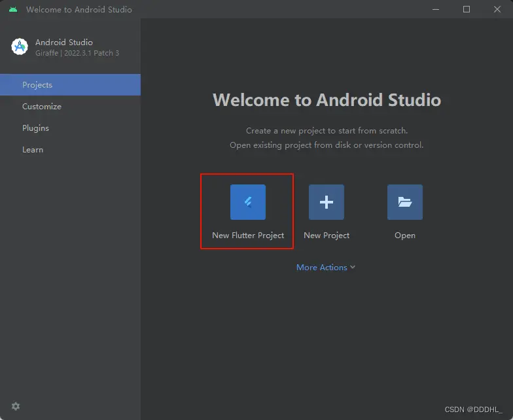
Task: Go to the Learn tab
Action: 71,149
